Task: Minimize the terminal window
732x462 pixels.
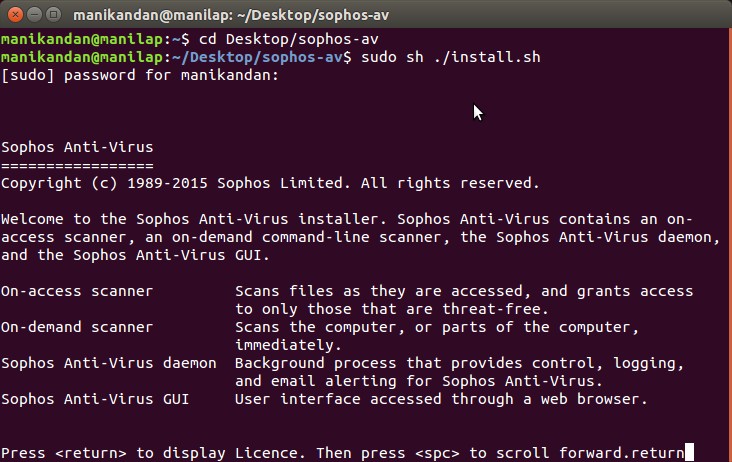Action: pyautogui.click(x=35, y=14)
